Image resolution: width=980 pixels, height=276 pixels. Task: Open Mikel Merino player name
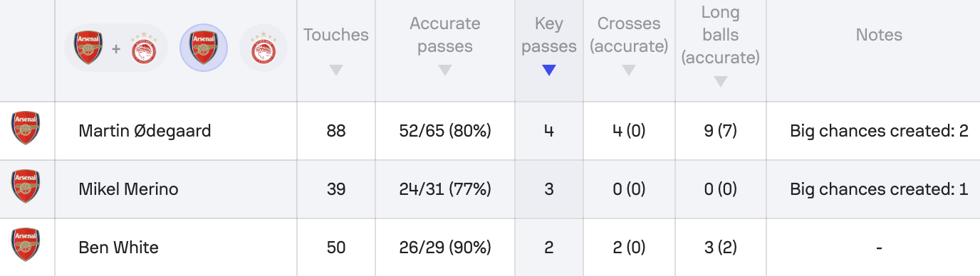(x=128, y=189)
